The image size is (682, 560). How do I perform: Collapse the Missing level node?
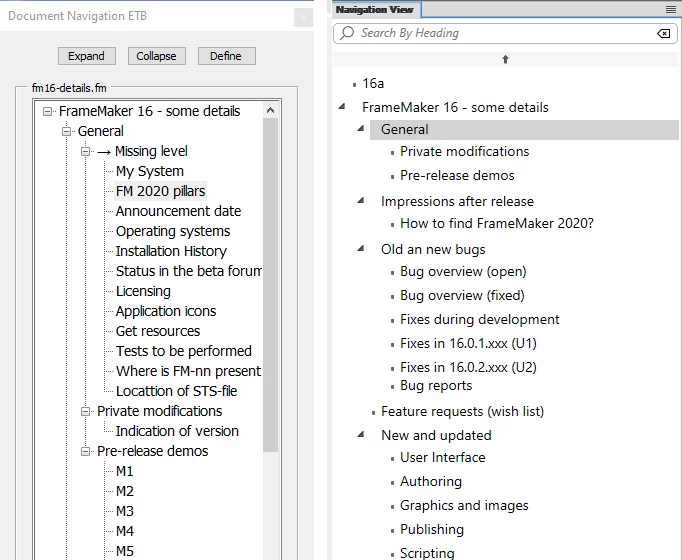click(85, 151)
